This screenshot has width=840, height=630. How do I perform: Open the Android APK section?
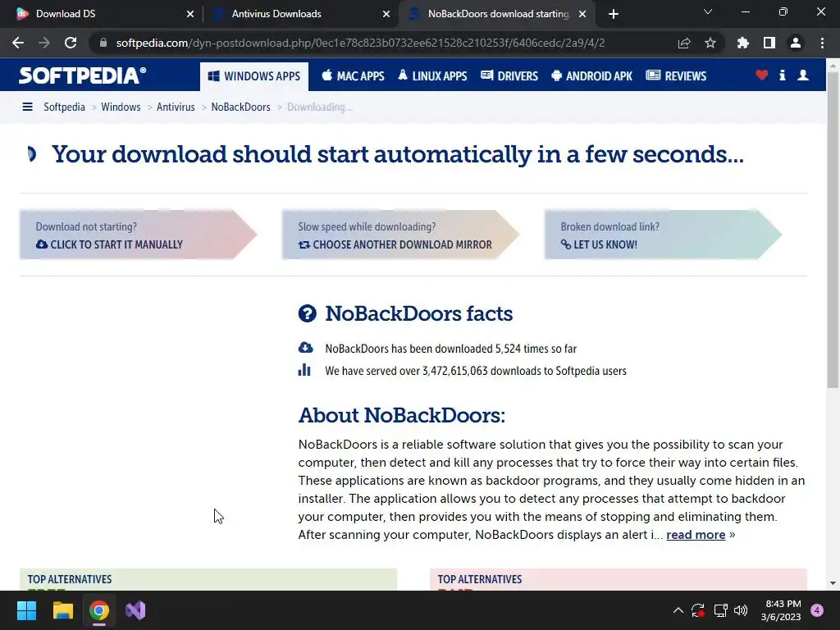[592, 76]
